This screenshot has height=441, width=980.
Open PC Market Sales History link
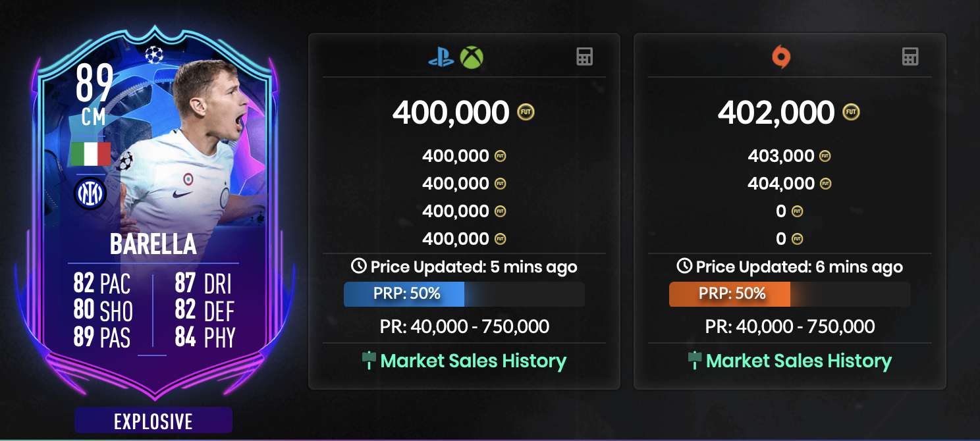(790, 361)
